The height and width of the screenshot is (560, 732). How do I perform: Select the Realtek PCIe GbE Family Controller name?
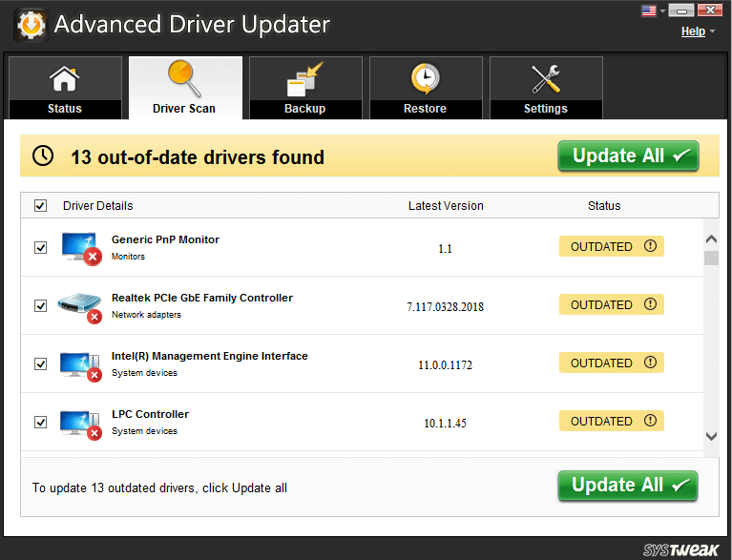tap(202, 298)
